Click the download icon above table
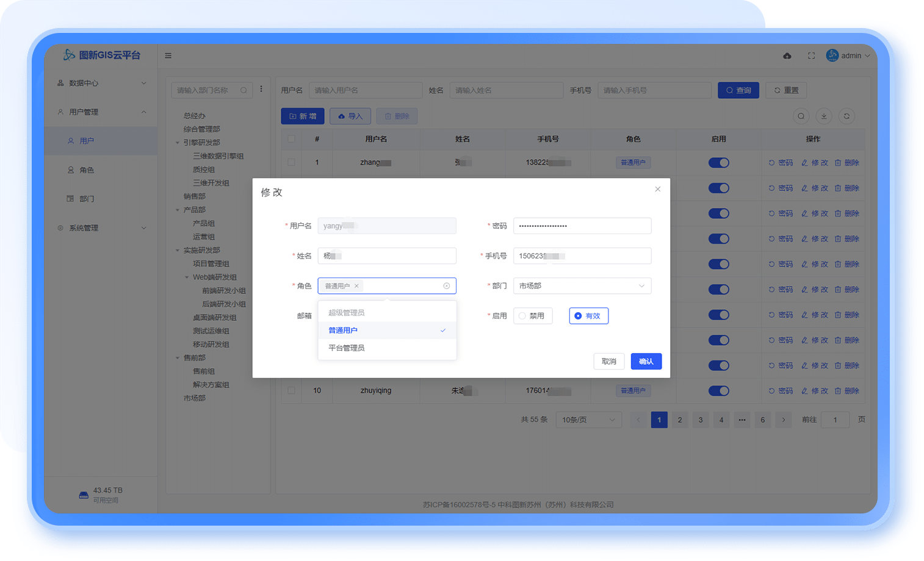The image size is (924, 561). pos(824,116)
